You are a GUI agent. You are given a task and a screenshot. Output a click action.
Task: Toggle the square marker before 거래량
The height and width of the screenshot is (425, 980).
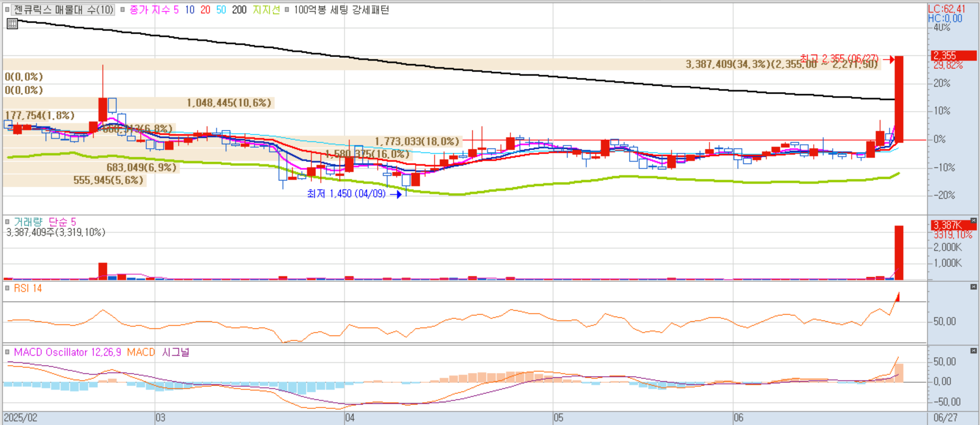[x=7, y=222]
